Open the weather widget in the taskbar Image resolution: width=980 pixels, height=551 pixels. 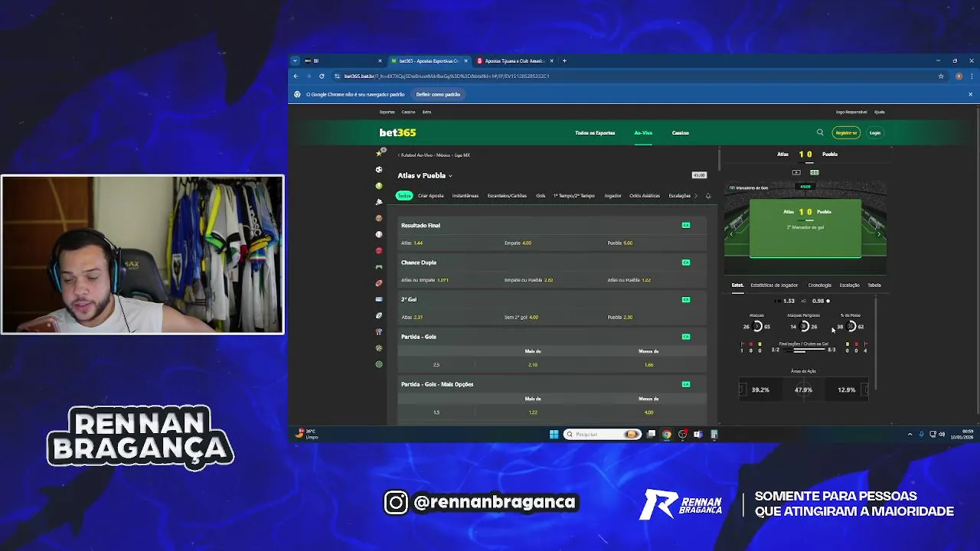pyautogui.click(x=305, y=434)
